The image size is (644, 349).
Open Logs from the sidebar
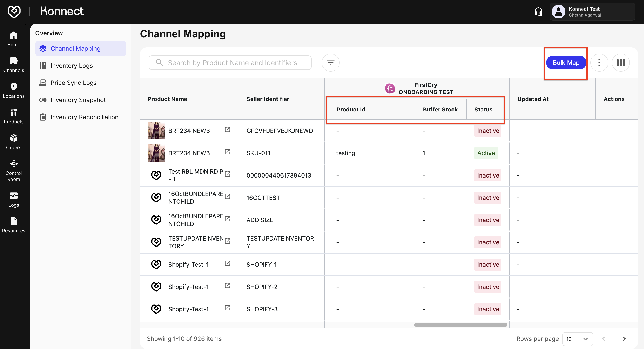click(14, 199)
